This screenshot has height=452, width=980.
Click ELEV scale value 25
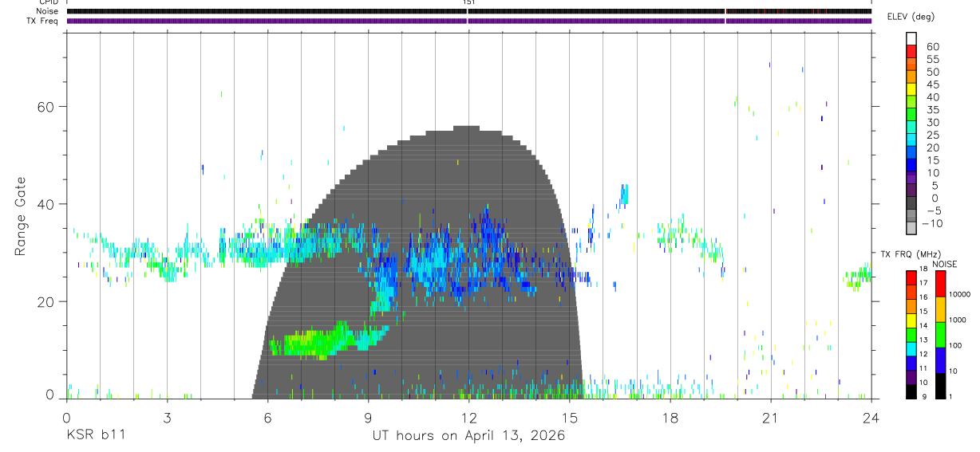pyautogui.click(x=931, y=135)
